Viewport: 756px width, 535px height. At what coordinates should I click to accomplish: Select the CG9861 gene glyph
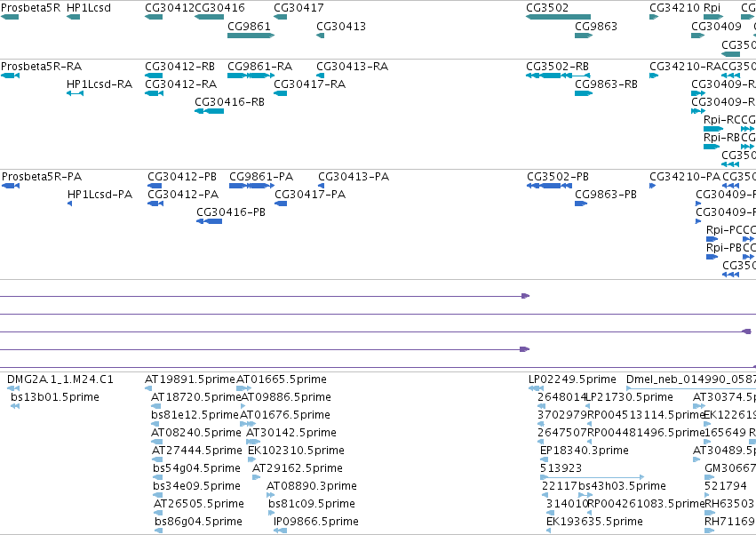tap(251, 36)
